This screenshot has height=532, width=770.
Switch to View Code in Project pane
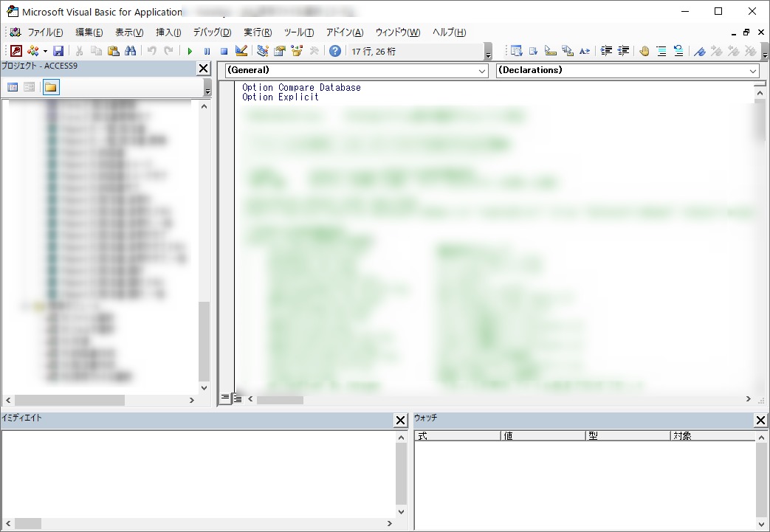13,87
